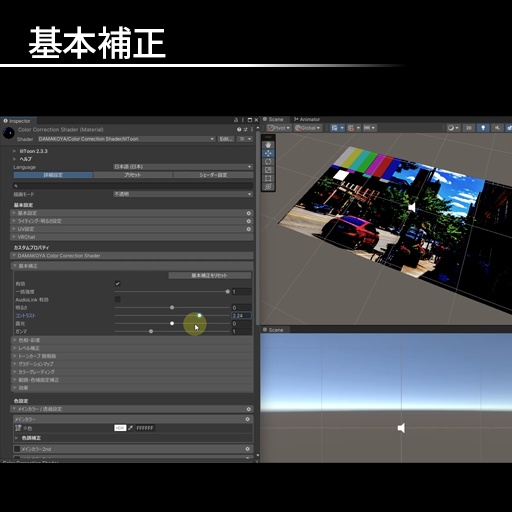Open material help icon

click(x=239, y=129)
